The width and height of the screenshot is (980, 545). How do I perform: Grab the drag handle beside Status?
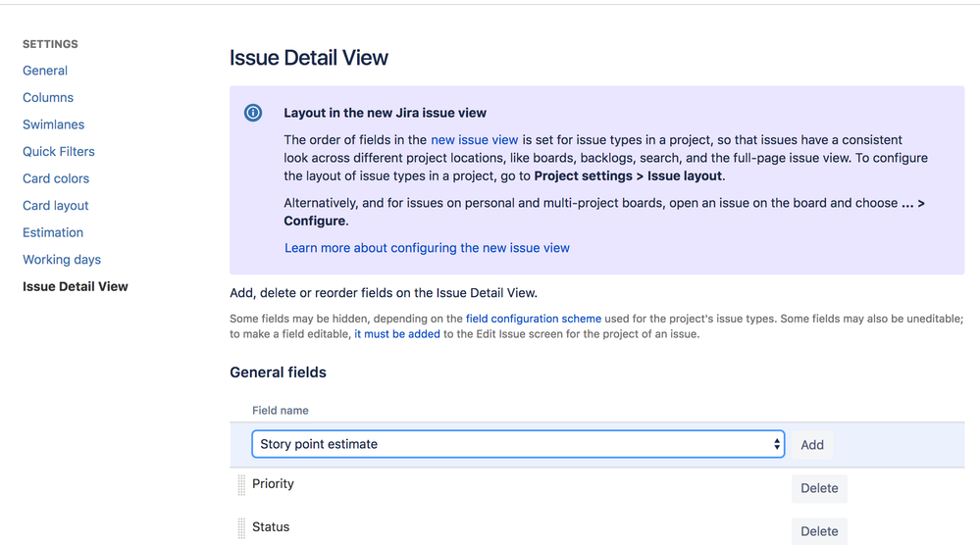[x=241, y=528]
